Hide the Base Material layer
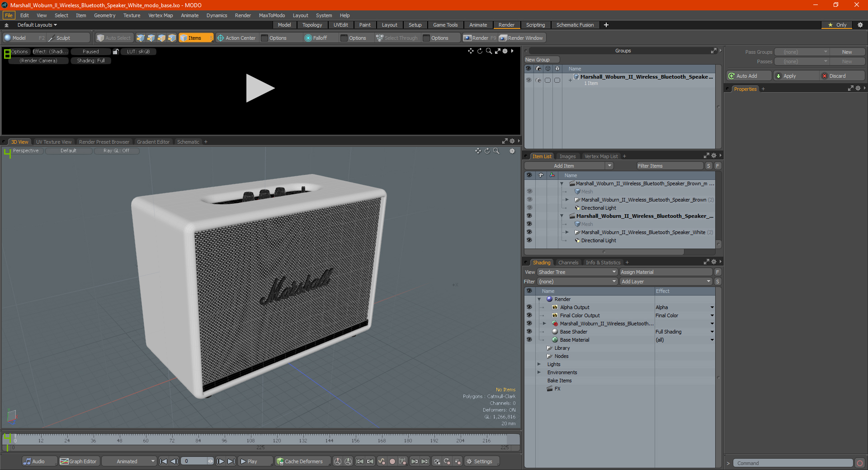Image resolution: width=868 pixels, height=470 pixels. 529,340
